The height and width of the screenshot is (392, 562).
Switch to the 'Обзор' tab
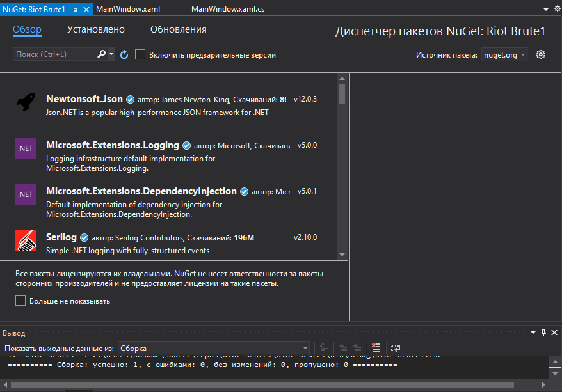[28, 29]
